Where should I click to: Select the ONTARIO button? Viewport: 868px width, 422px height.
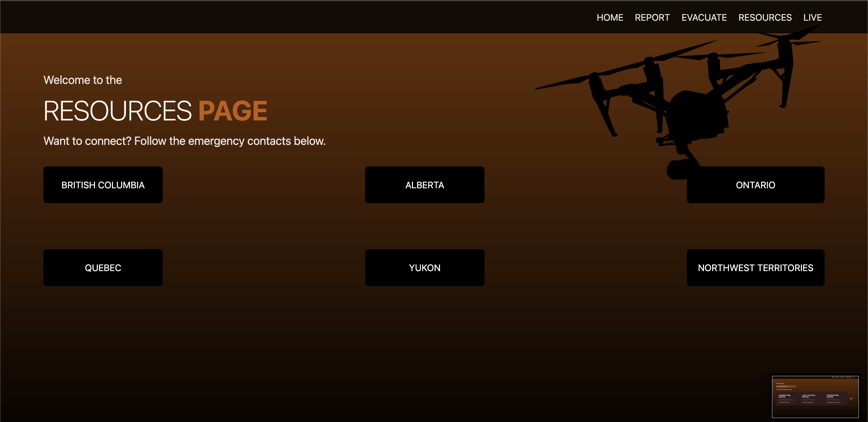pos(755,185)
